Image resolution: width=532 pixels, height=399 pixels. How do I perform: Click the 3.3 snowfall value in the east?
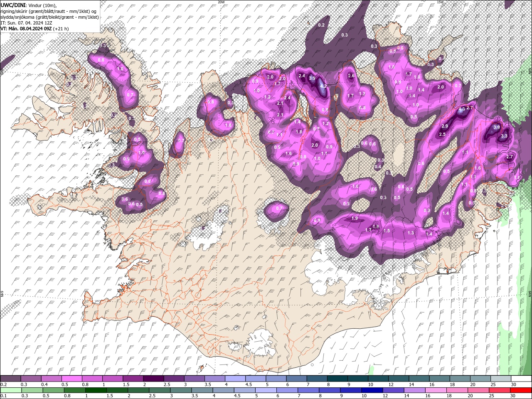coord(505,136)
